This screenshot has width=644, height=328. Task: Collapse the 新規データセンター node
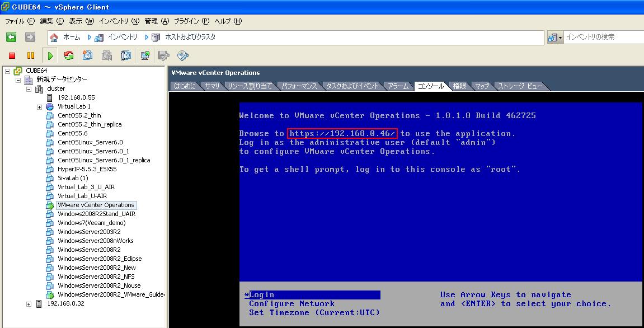pos(18,80)
